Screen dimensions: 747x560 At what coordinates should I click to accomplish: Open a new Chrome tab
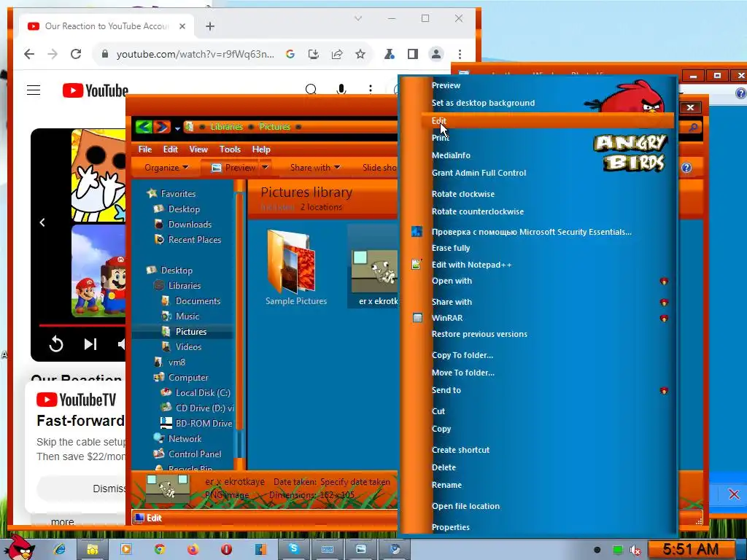[x=210, y=26]
